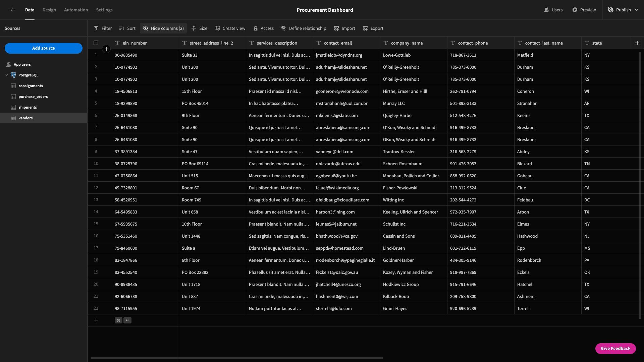Screen dimensions: 644x362
Task: Click the Add source button
Action: (44, 48)
